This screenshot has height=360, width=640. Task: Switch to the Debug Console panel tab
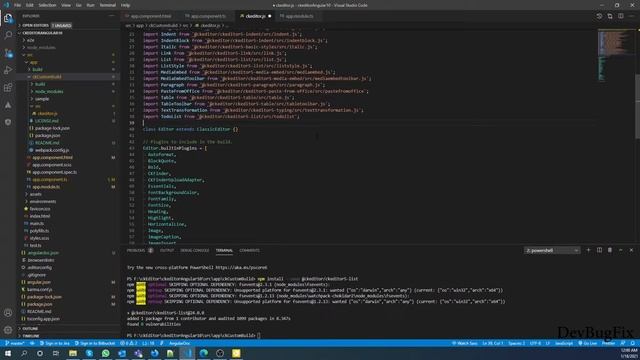[x=195, y=250]
